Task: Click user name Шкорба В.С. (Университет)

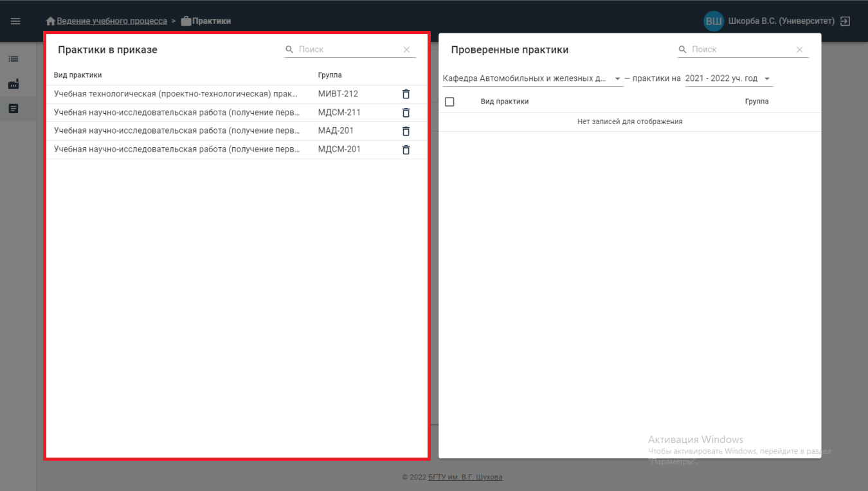Action: [x=781, y=21]
